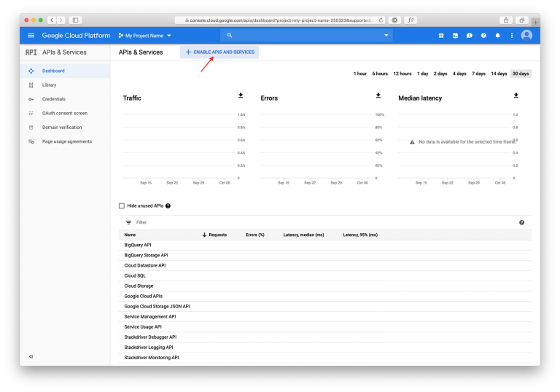Click Safari show tabs overview icon
560x392 pixels.
522,20
